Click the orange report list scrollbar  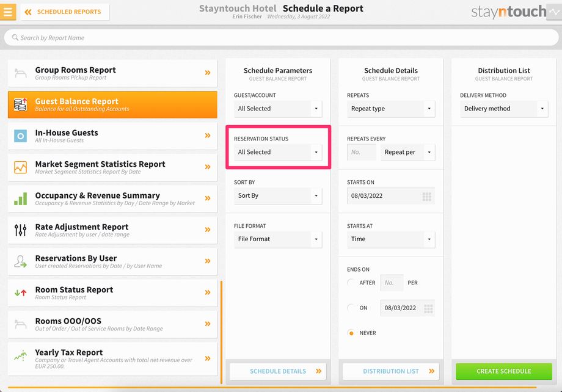(222, 332)
